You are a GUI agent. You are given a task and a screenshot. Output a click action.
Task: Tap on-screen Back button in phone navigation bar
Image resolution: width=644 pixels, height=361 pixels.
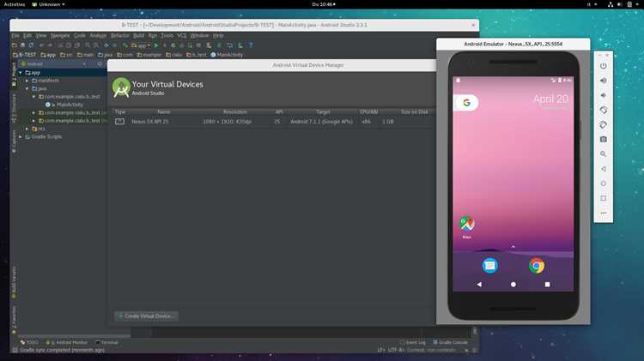479,285
